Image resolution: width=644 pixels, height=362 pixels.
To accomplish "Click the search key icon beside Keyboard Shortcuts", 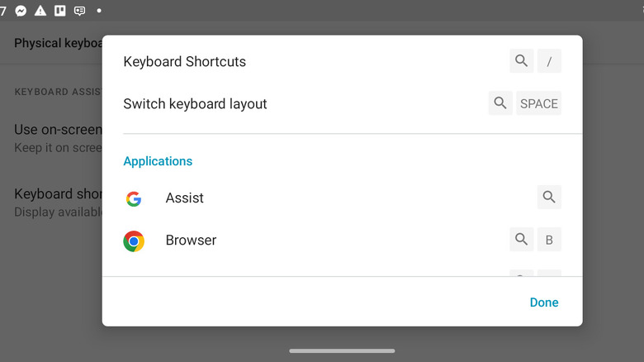I will click(521, 61).
